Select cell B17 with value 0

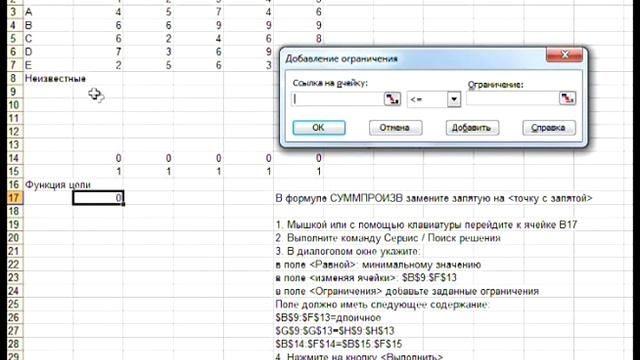(x=98, y=198)
